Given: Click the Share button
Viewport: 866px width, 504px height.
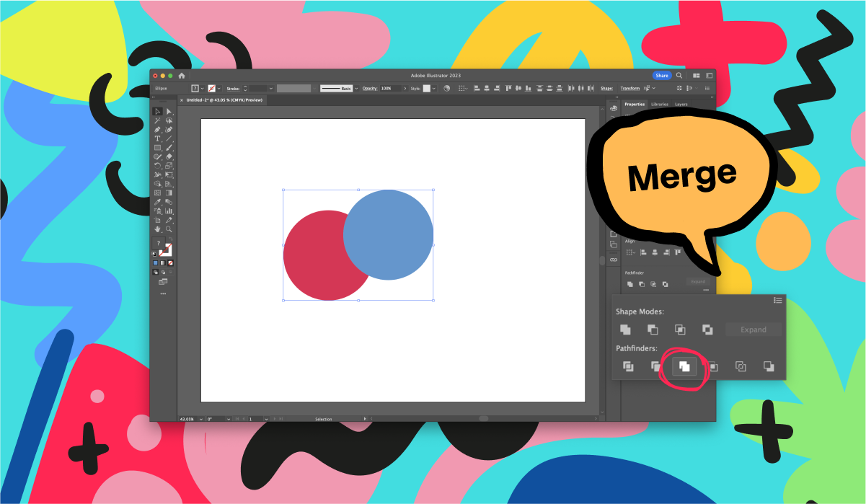Looking at the screenshot, I should pos(662,75).
